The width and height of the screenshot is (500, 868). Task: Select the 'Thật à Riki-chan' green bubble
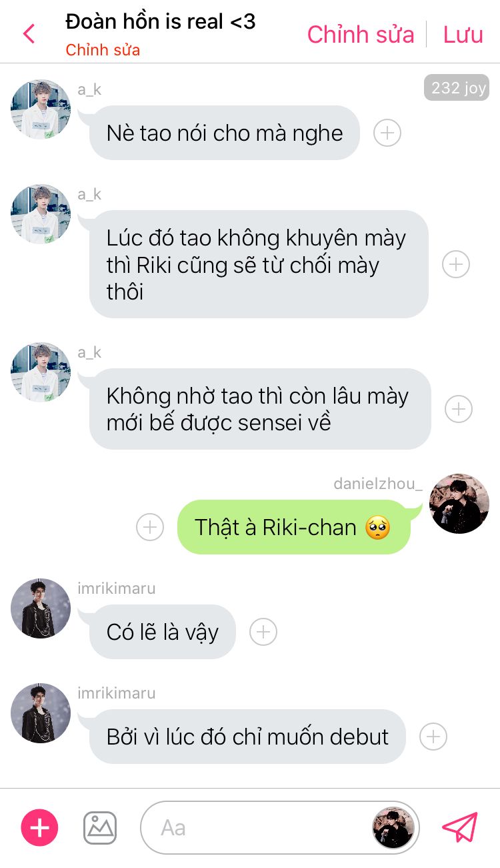coord(293,527)
